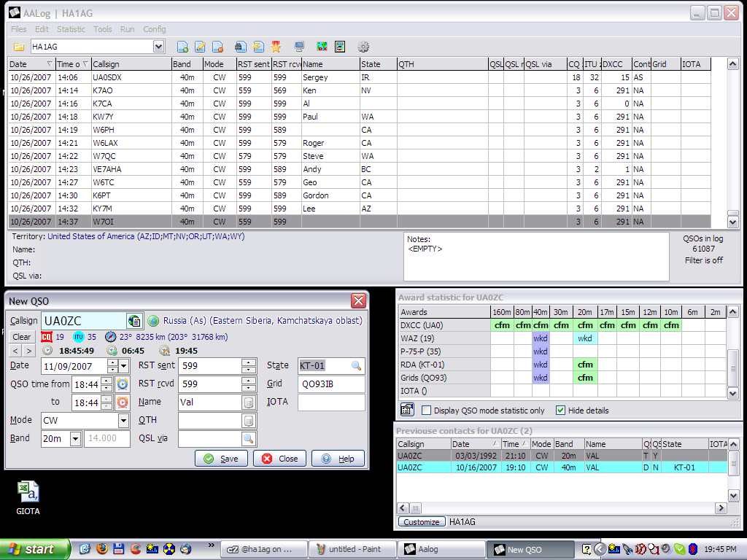Click the State field magnifier icon
The image size is (747, 560).
pyautogui.click(x=357, y=366)
